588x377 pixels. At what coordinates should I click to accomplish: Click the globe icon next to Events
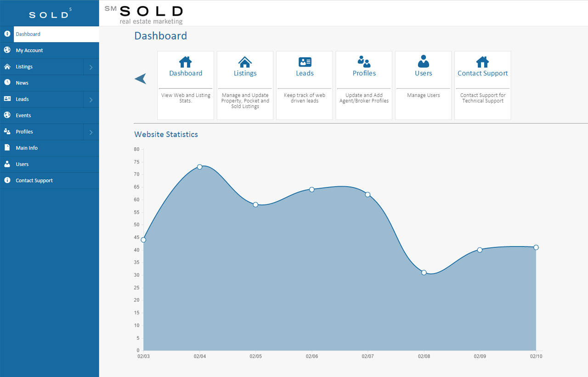pos(7,115)
